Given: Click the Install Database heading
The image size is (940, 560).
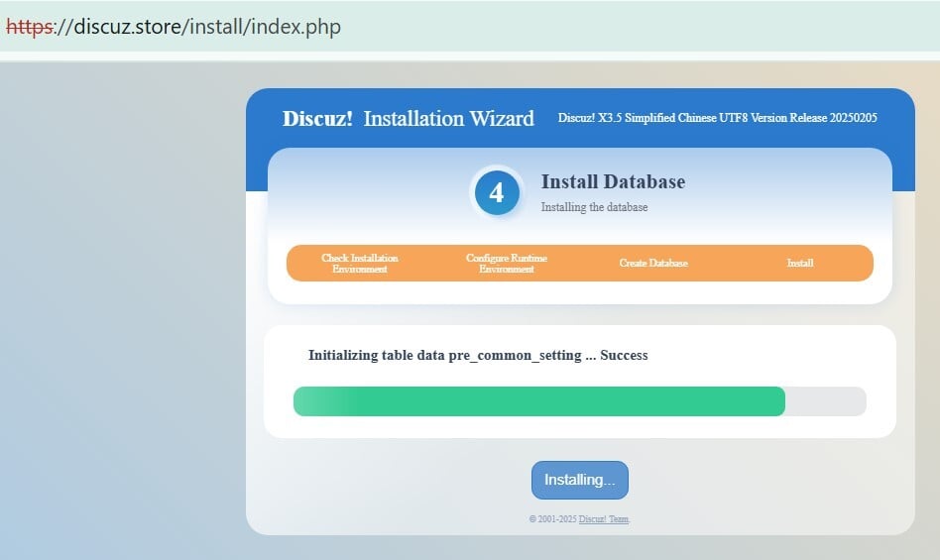Looking at the screenshot, I should 613,181.
